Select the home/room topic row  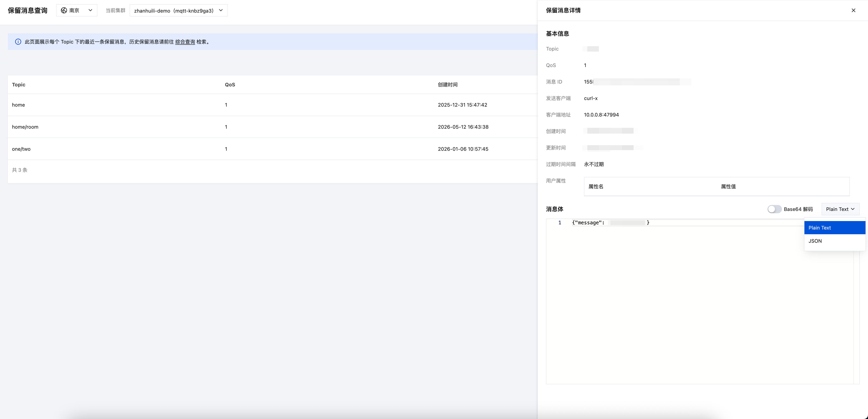(272, 127)
